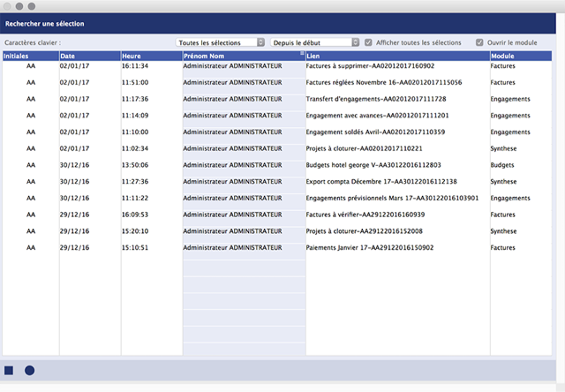Sort by the Date column header
This screenshot has width=565, height=392.
(x=90, y=56)
